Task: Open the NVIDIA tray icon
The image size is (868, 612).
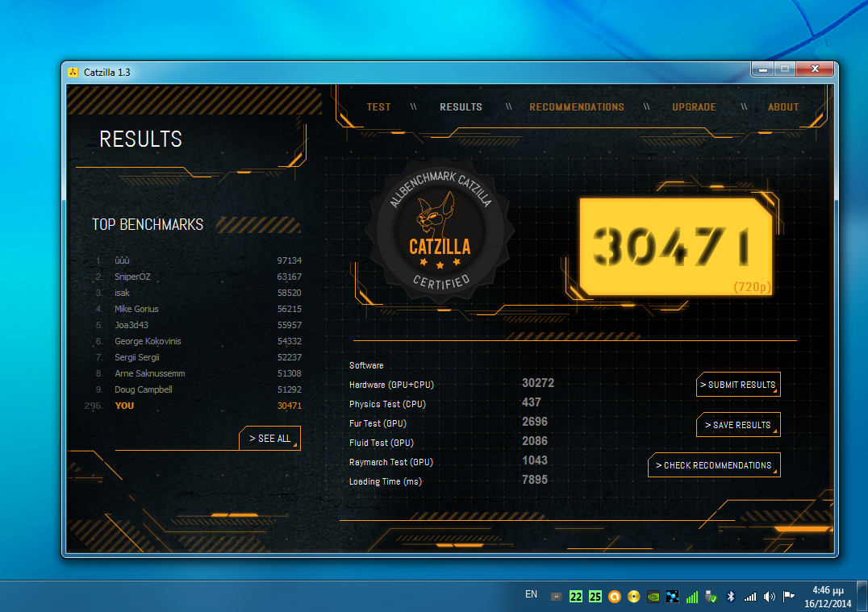Action: [653, 597]
